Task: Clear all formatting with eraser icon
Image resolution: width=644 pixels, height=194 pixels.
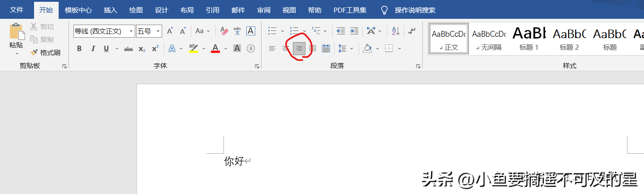Action: pyautogui.click(x=224, y=31)
